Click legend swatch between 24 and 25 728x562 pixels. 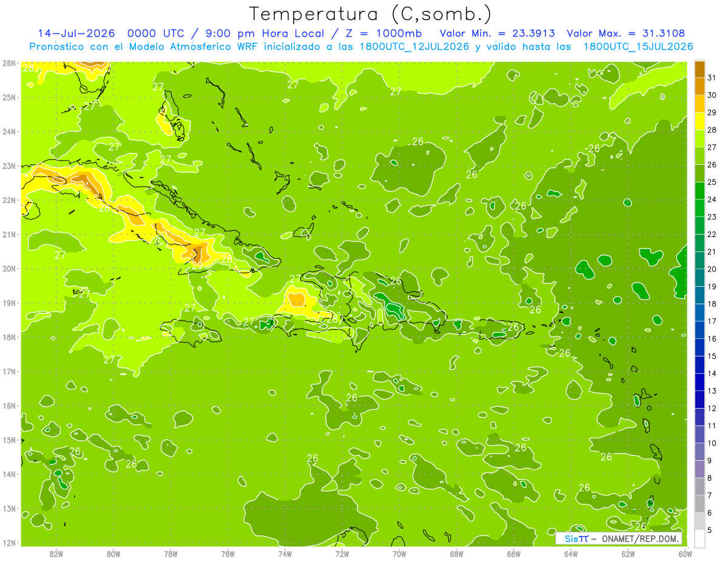(699, 190)
